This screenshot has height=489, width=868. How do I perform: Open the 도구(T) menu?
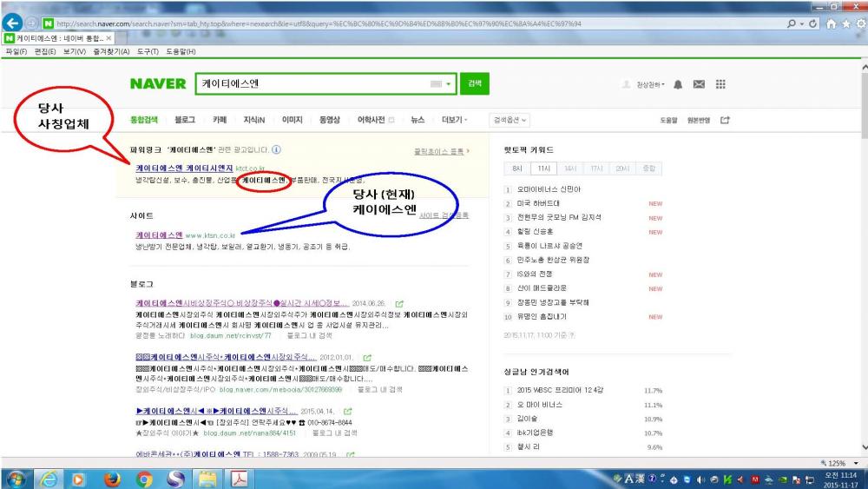[x=148, y=51]
